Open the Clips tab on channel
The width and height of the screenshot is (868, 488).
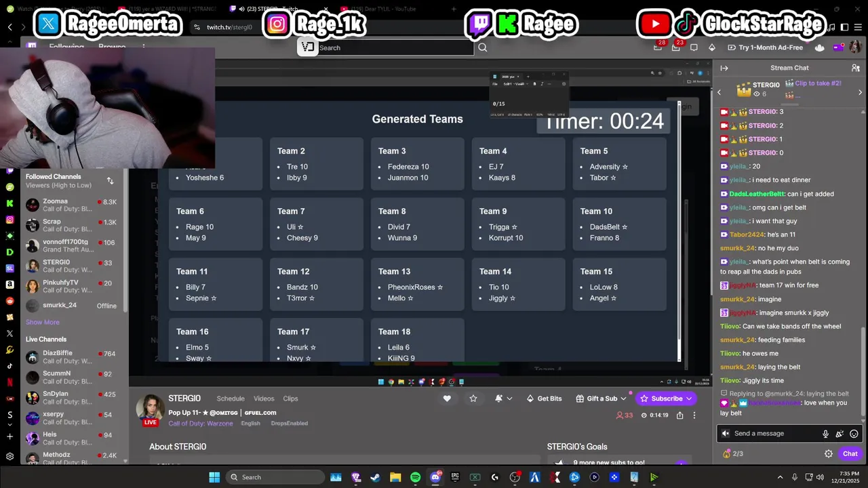coord(290,399)
